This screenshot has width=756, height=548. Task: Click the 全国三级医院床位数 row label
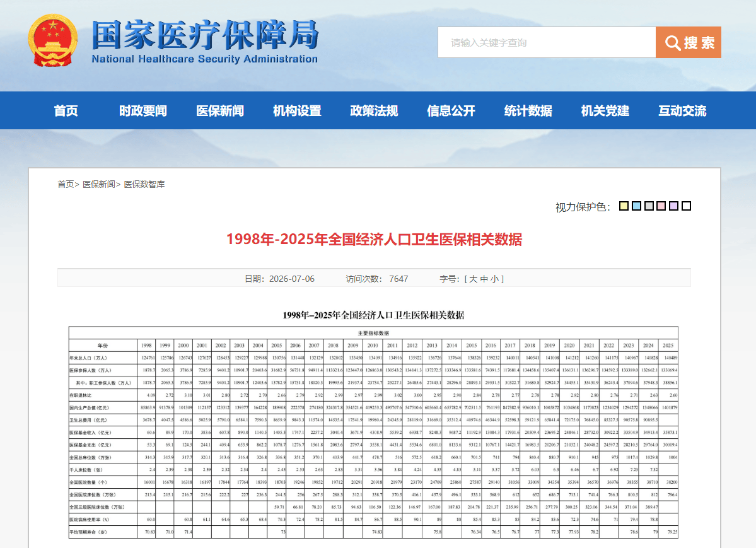coord(97,507)
